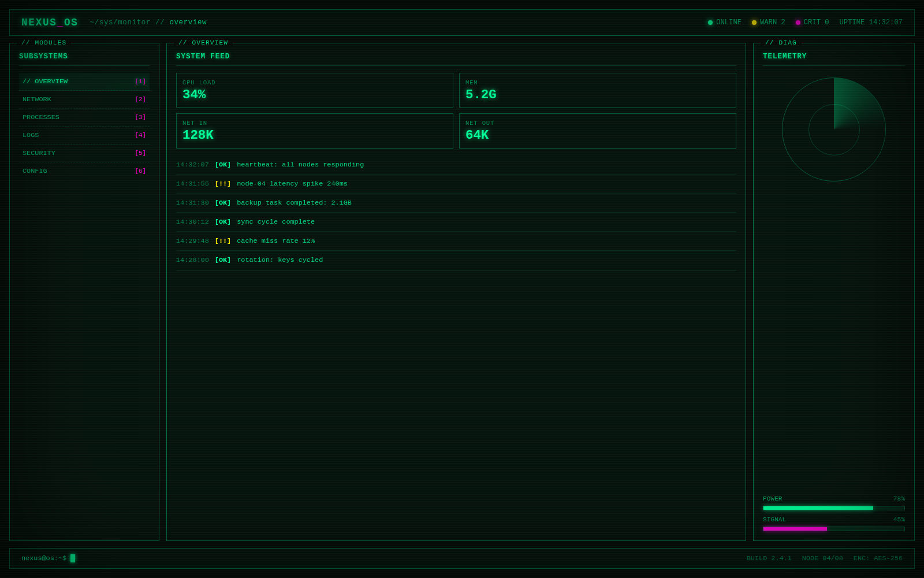Focus the nexus@os command prompt
The image size is (924, 578).
pyautogui.click(x=49, y=558)
